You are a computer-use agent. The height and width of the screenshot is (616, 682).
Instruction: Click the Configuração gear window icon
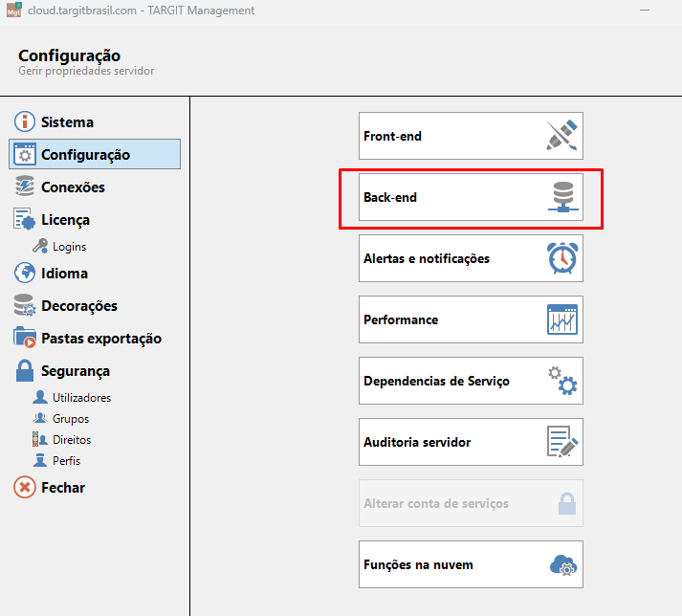24,154
